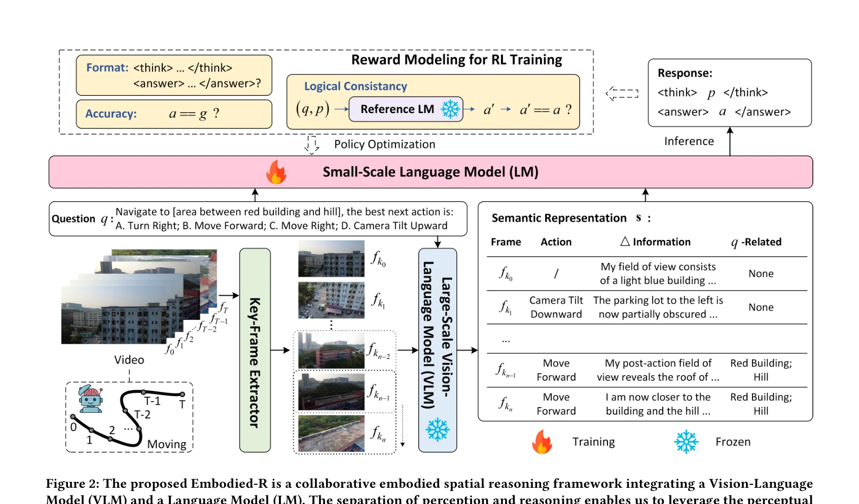Click the 'Format:' label in reward box
859x504 pixels.
[107, 68]
